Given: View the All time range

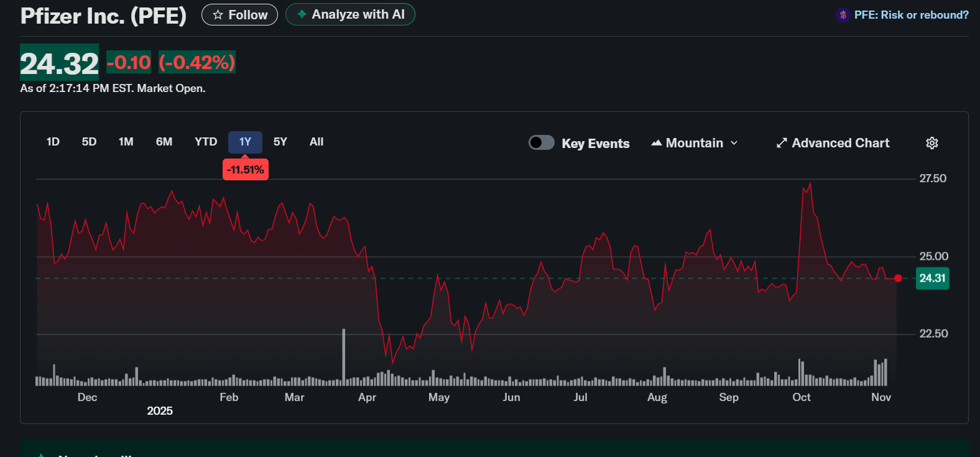Looking at the screenshot, I should click(x=317, y=142).
